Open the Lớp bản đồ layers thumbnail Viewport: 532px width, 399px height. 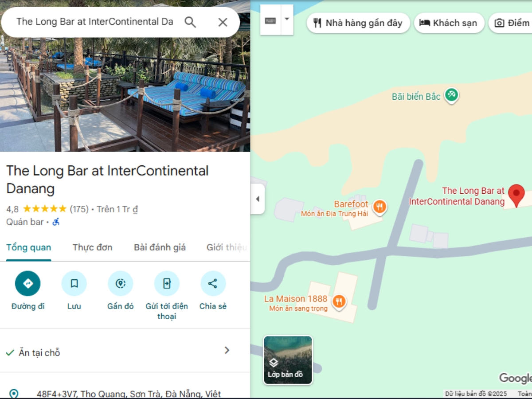(x=288, y=360)
